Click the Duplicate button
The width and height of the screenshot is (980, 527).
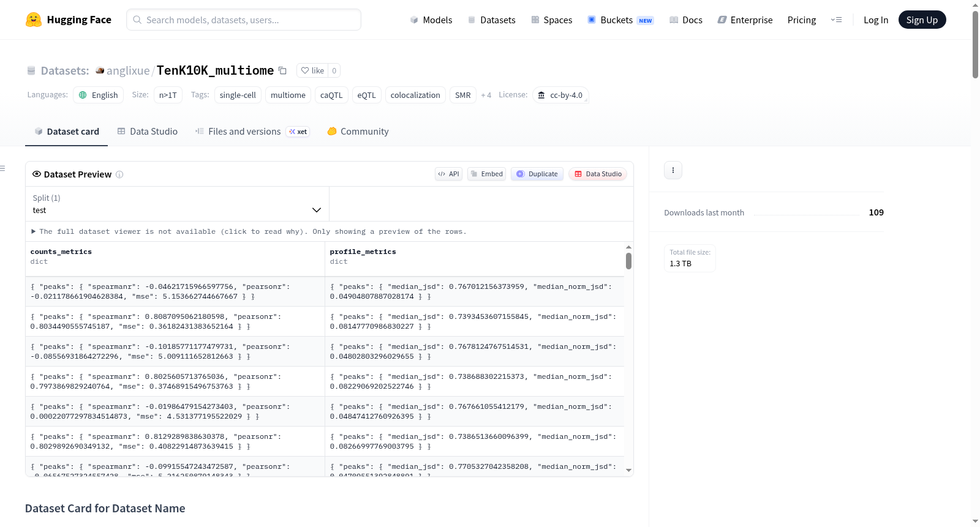coord(537,174)
